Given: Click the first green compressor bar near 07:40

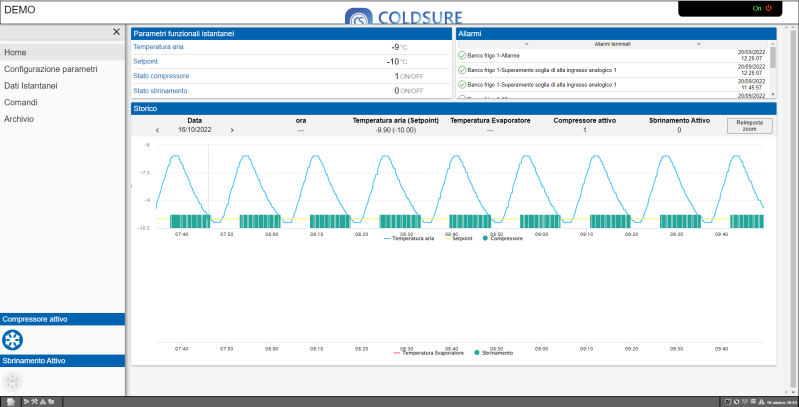Looking at the screenshot, I should (190, 221).
